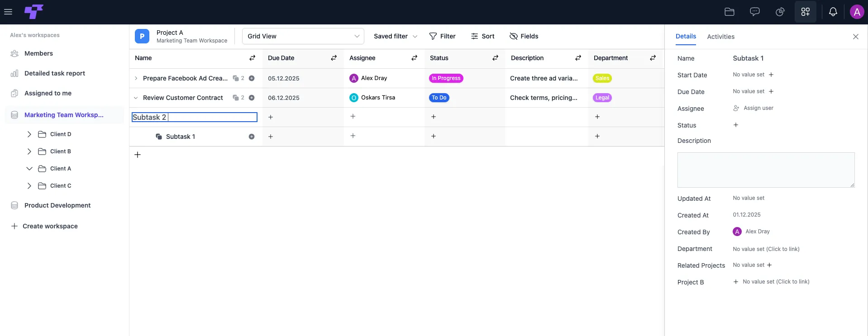This screenshot has height=336, width=868.
Task: Click the Status column swap icon
Action: point(496,58)
